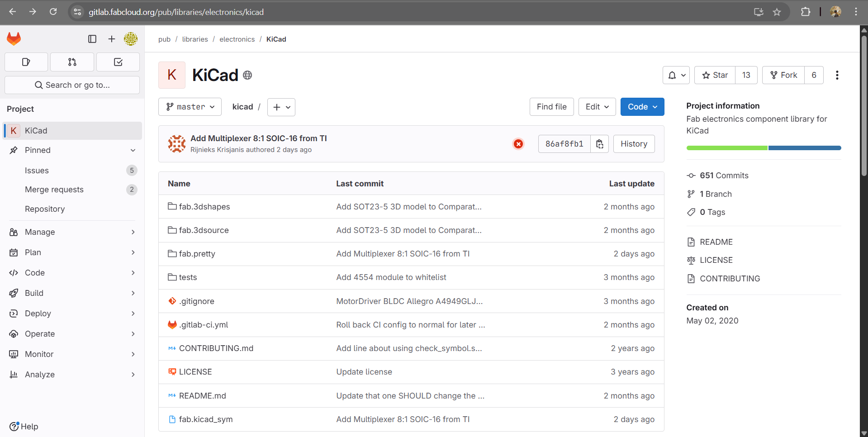Image resolution: width=868 pixels, height=437 pixels.
Task: Fork the KiCad project
Action: (x=783, y=75)
